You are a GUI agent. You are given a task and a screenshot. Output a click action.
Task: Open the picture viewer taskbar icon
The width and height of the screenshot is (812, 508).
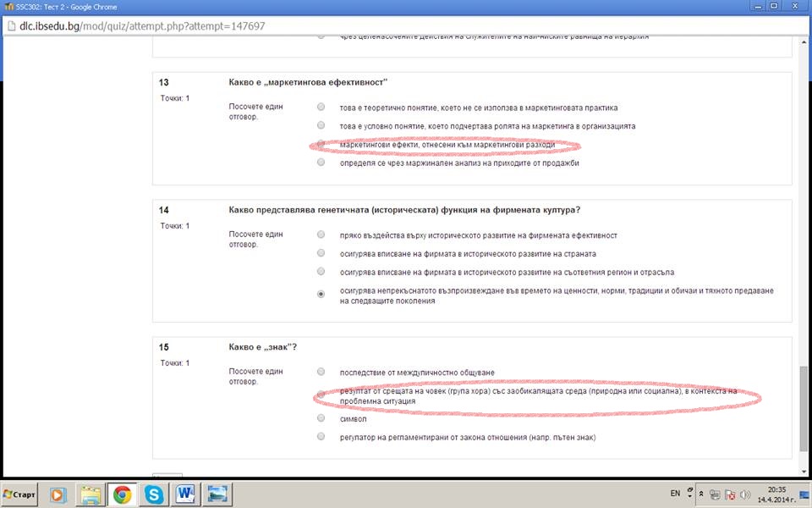(218, 494)
